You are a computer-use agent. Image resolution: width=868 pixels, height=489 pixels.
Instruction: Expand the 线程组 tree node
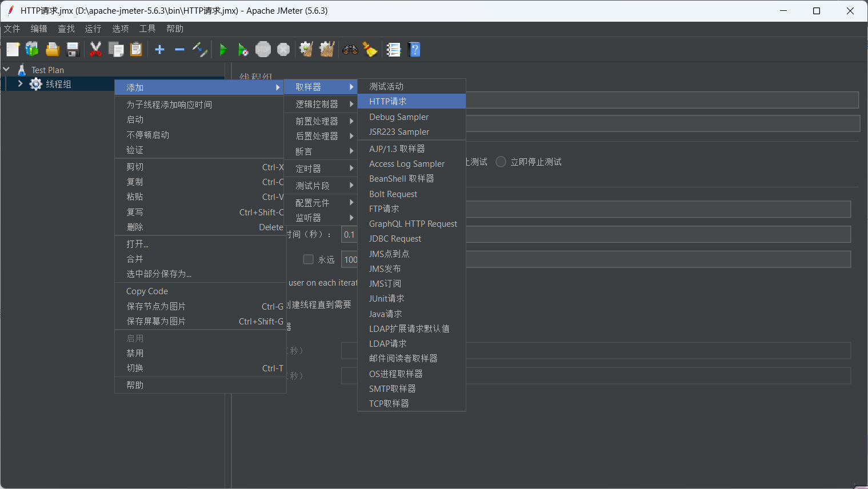coord(21,83)
